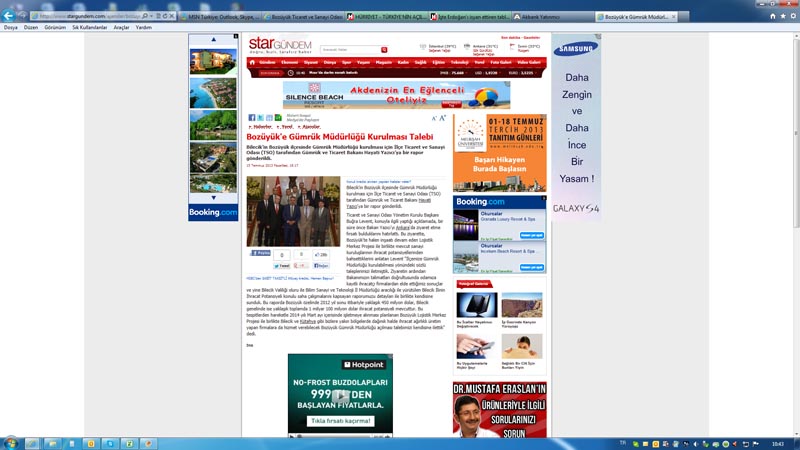This screenshot has width=800, height=450.
Task: Click Haberler breadcrumb link
Action: pos(261,127)
